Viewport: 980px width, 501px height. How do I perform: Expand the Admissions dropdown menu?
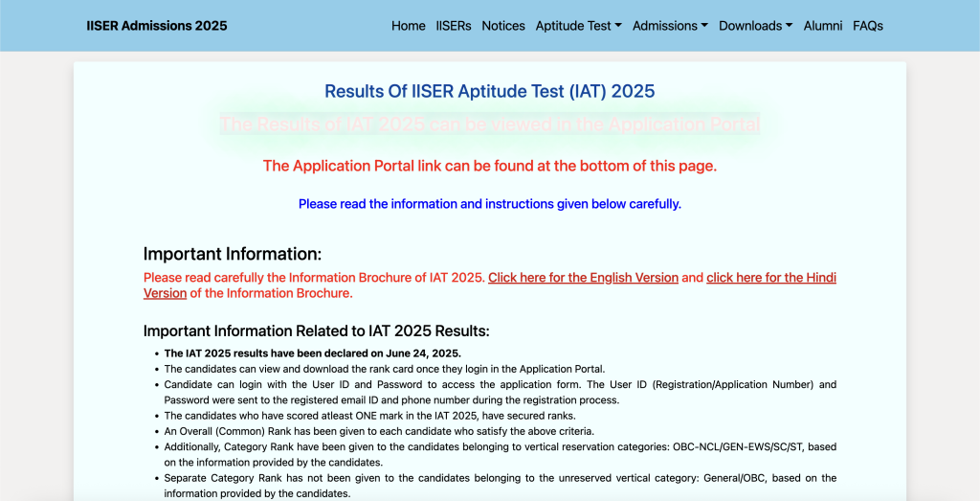670,26
